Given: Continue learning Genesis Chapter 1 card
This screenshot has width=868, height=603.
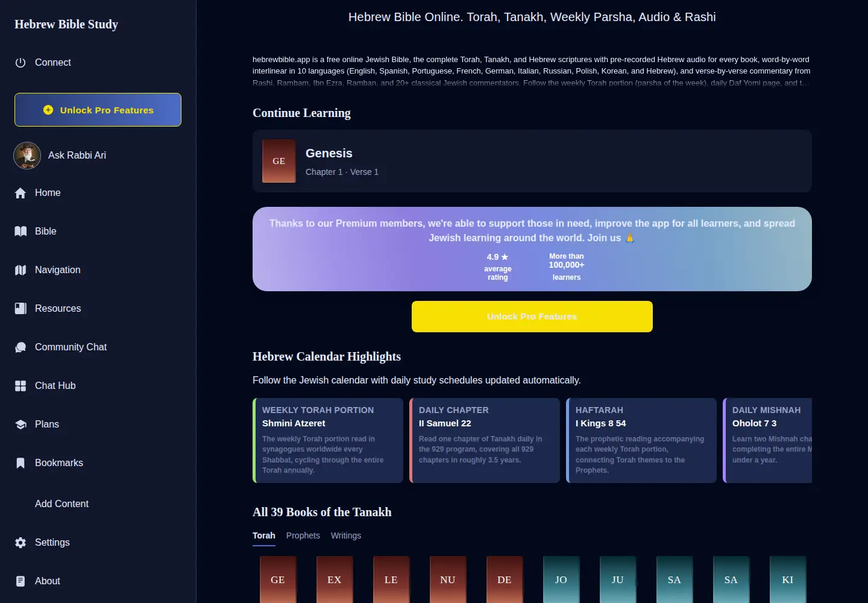Looking at the screenshot, I should 532,161.
